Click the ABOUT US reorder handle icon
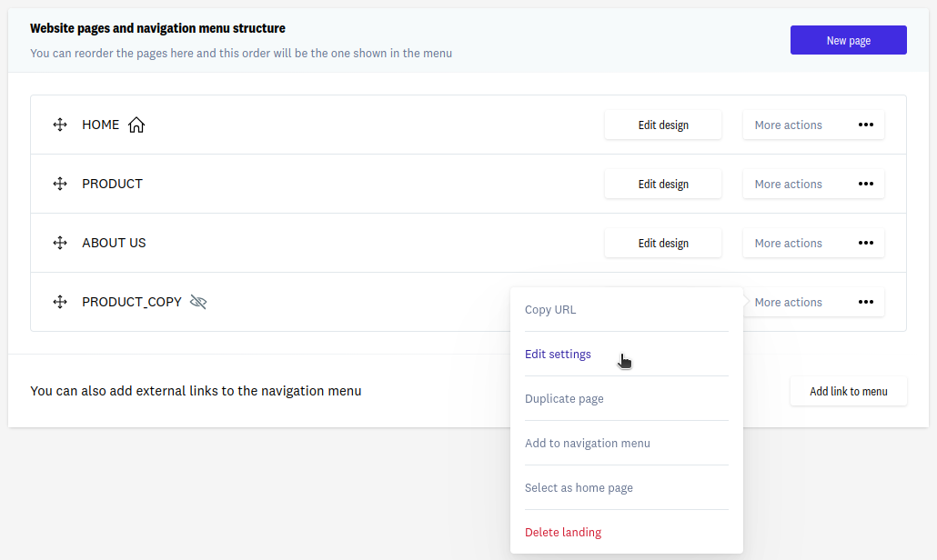The width and height of the screenshot is (937, 560). tap(60, 243)
